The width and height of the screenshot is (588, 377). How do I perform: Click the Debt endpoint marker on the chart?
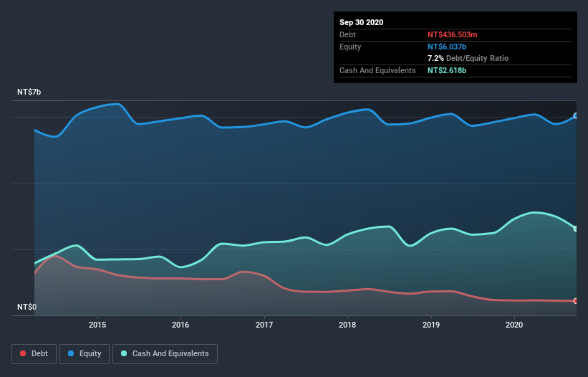[576, 301]
